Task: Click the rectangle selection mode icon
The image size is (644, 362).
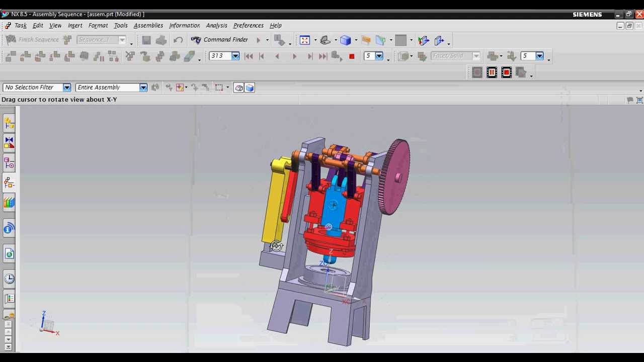Action: tap(219, 87)
